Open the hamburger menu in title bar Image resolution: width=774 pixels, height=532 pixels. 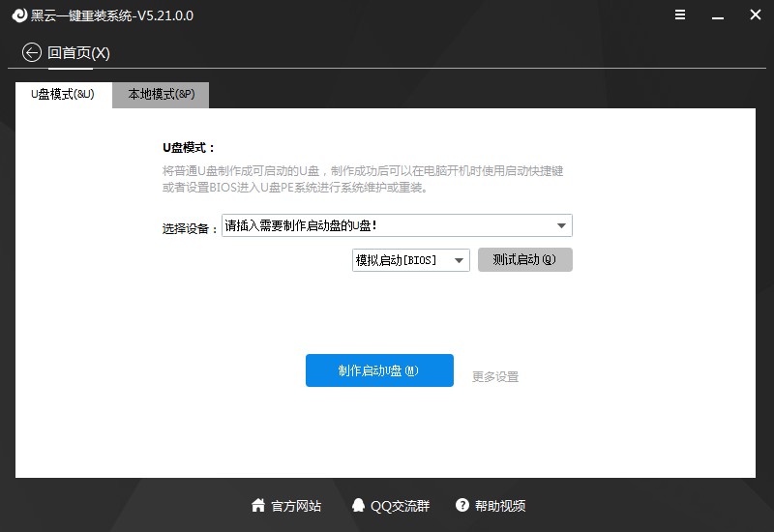[680, 15]
